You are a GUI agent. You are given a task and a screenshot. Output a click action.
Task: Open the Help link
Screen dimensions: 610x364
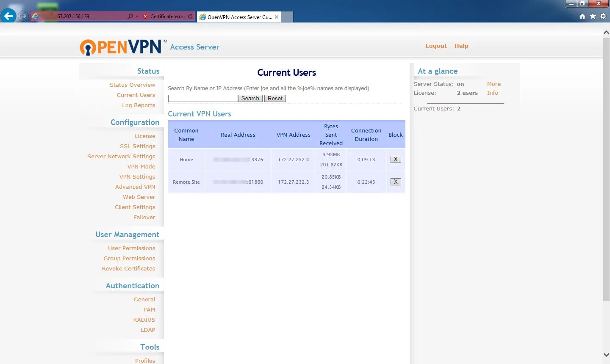tap(461, 46)
